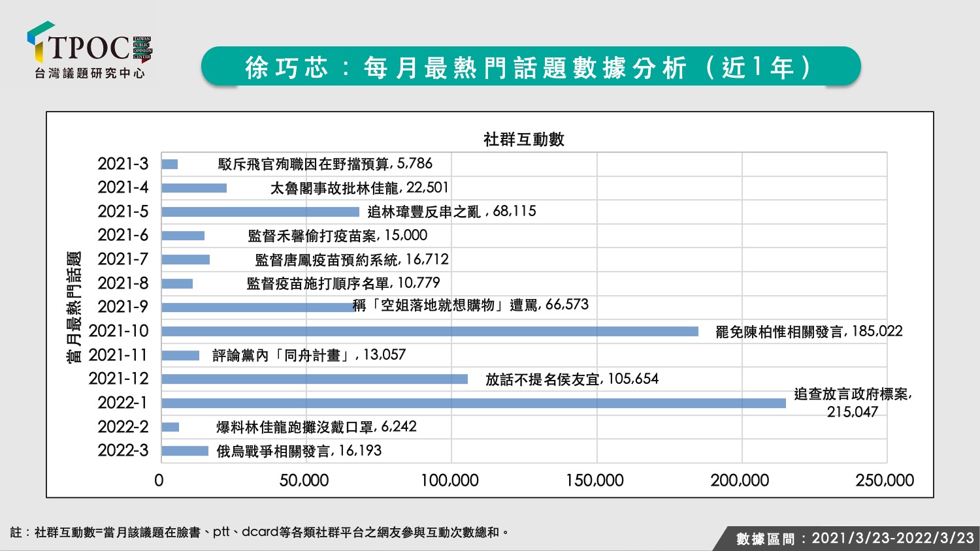This screenshot has height=551, width=980.
Task: Click the 250,000 axis tick label
Action: click(885, 480)
